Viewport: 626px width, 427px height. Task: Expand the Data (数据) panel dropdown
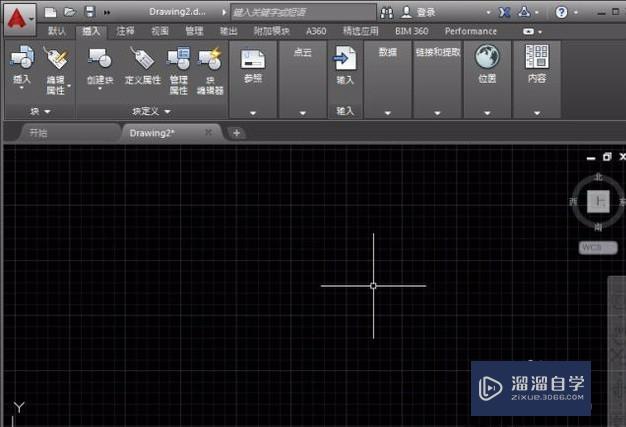tap(387, 112)
